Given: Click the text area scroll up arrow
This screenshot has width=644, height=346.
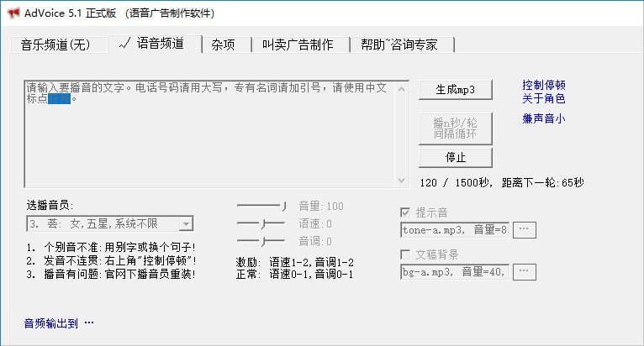Looking at the screenshot, I should click(401, 89).
